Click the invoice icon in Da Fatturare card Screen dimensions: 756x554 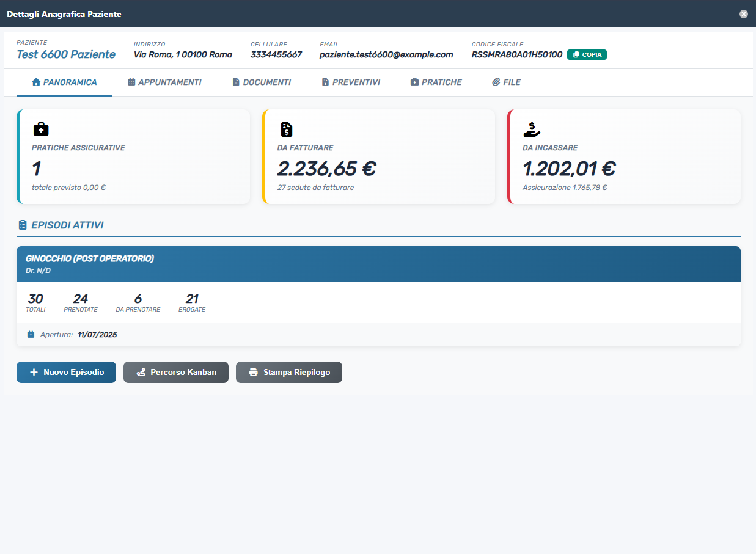click(286, 129)
